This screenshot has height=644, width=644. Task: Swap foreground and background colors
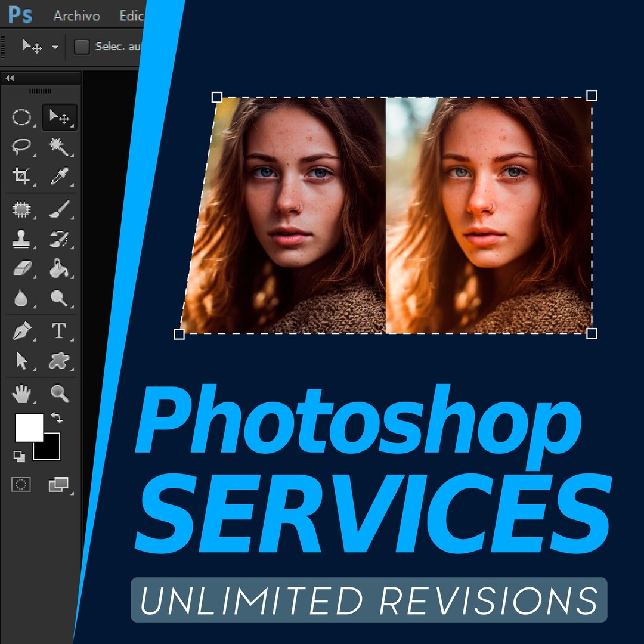click(x=57, y=417)
